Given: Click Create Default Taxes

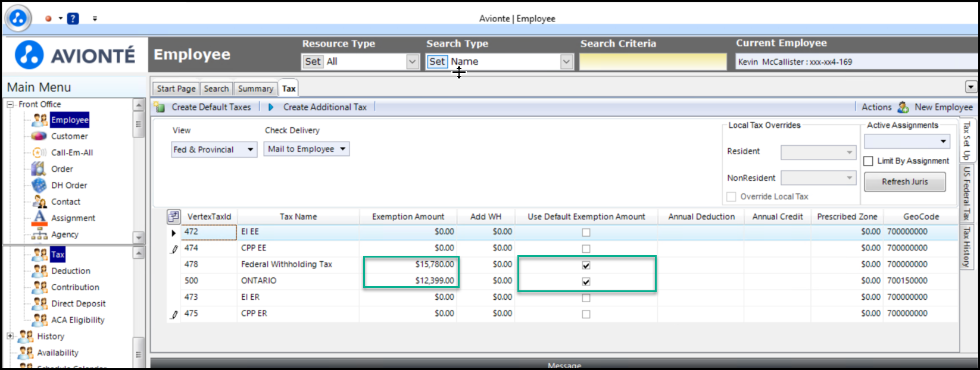Looking at the screenshot, I should tap(211, 107).
